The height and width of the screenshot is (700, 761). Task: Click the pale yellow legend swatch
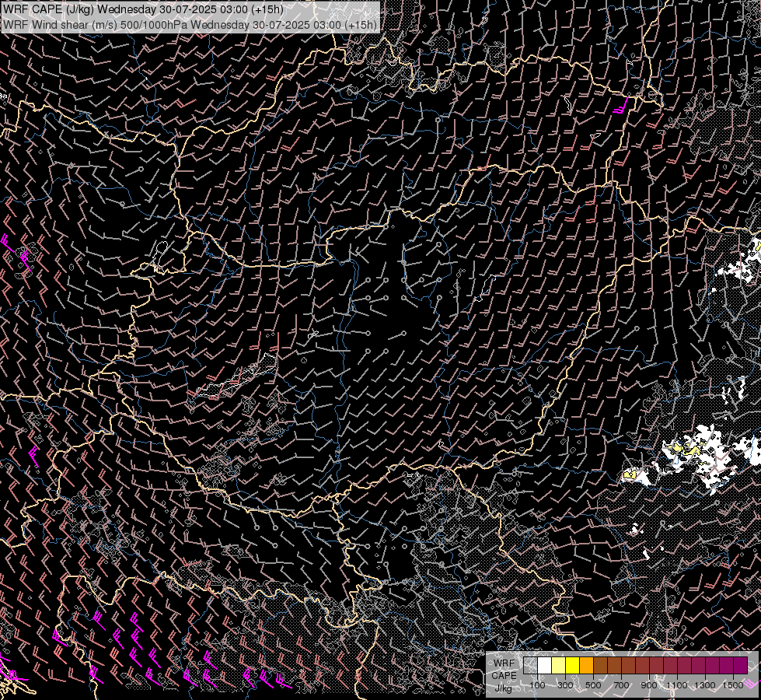[x=559, y=666]
